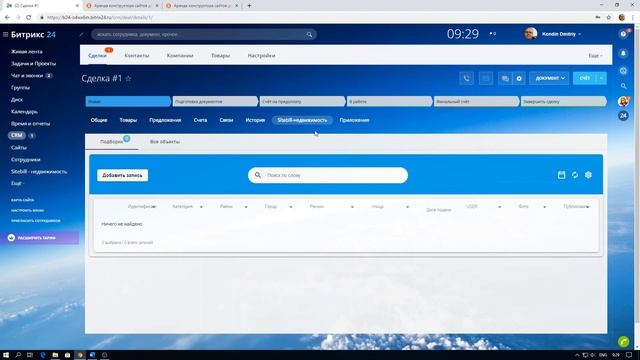Open Задачи и Проекты in sidebar

pyautogui.click(x=33, y=64)
